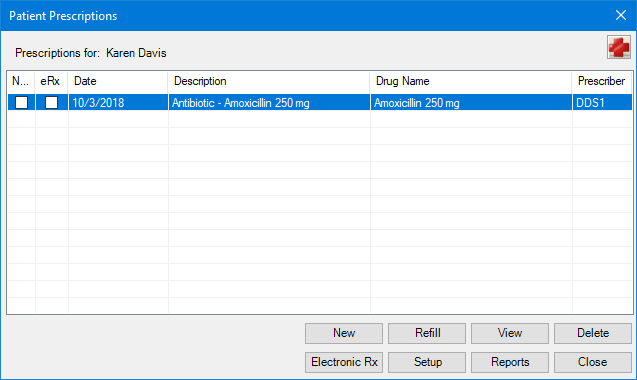The height and width of the screenshot is (380, 637).
Task: Open the View button for selected prescription
Action: (x=510, y=333)
